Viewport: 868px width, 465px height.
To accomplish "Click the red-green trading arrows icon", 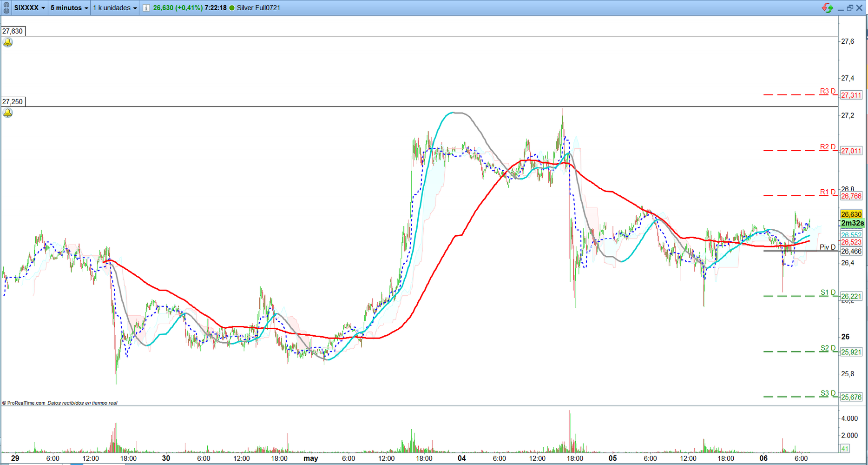I will coord(828,8).
